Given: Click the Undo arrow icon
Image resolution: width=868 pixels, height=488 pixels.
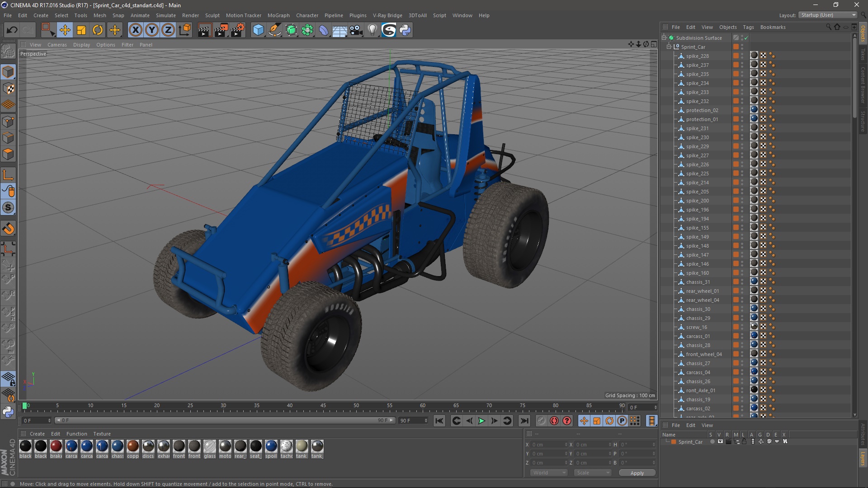Looking at the screenshot, I should pos(12,30).
